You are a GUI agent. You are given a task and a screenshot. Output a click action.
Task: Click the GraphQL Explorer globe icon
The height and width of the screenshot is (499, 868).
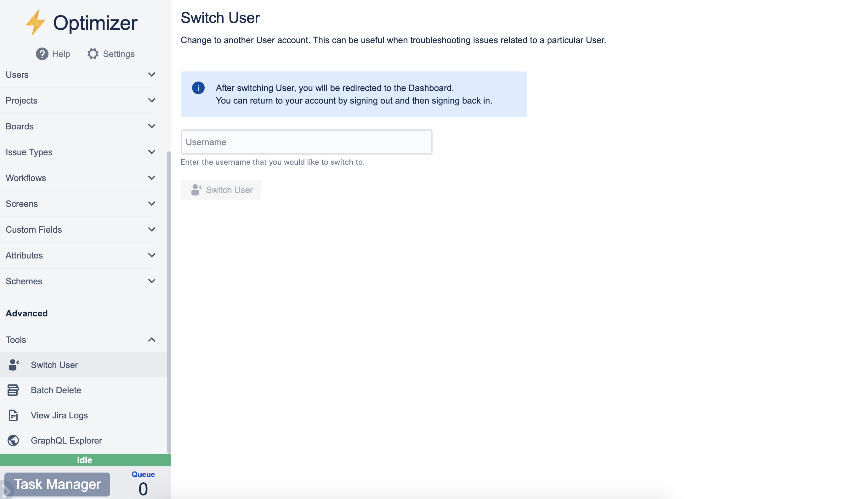click(x=13, y=440)
